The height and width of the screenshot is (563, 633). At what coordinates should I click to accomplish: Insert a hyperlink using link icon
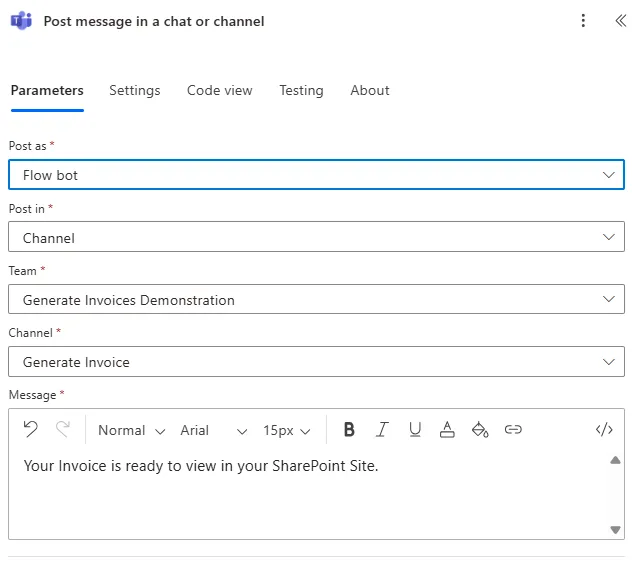513,430
